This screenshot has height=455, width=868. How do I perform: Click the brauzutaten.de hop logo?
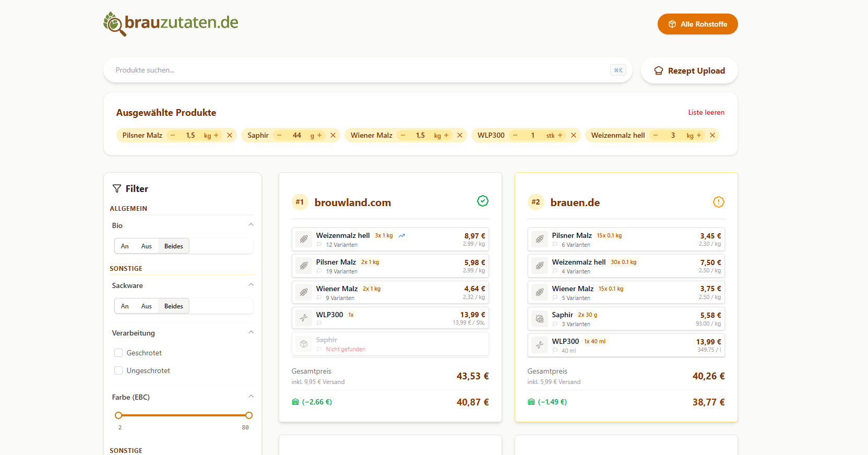click(x=114, y=23)
